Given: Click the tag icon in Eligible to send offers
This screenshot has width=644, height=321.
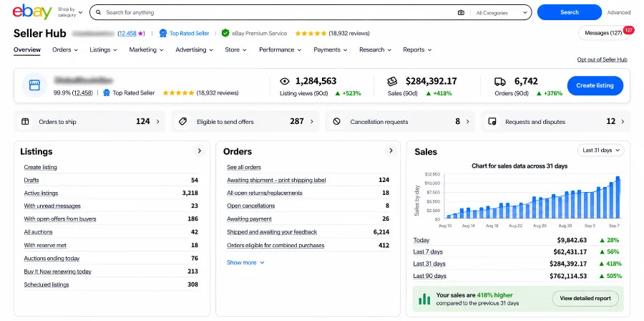Looking at the screenshot, I should point(183,122).
